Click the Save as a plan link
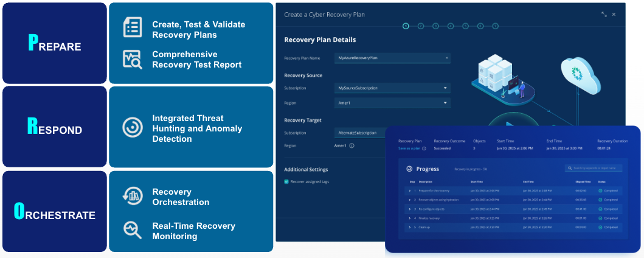 409,148
